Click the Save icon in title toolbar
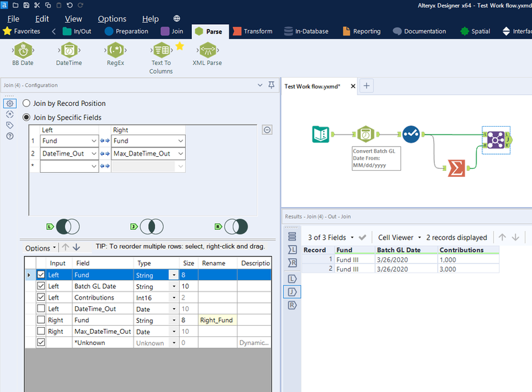532x392 pixels. tap(26, 5)
